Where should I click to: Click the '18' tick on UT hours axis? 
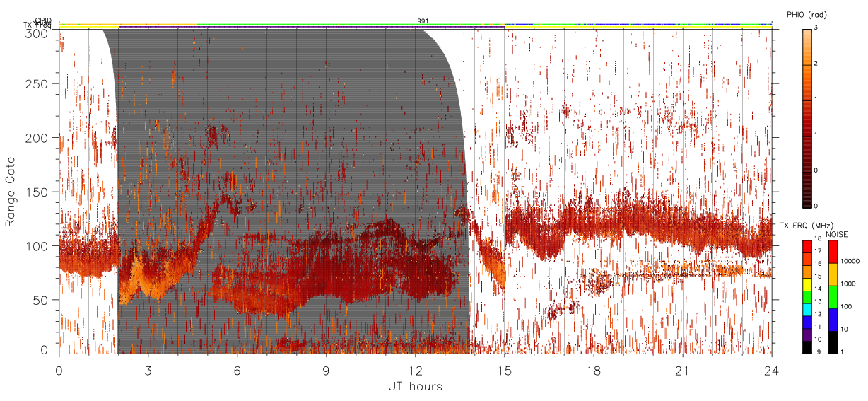click(x=594, y=371)
